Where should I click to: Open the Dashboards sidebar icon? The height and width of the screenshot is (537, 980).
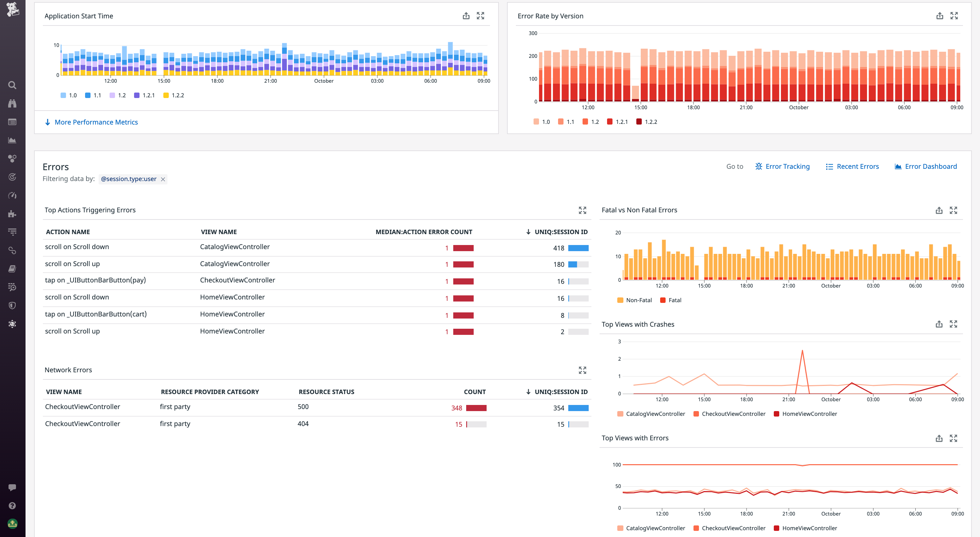tap(12, 122)
